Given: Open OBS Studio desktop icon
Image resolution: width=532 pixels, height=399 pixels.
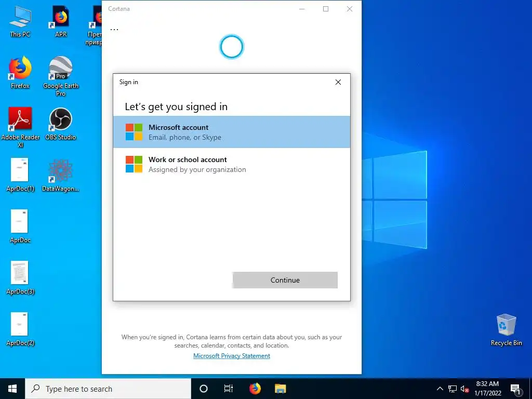Looking at the screenshot, I should pyautogui.click(x=61, y=124).
